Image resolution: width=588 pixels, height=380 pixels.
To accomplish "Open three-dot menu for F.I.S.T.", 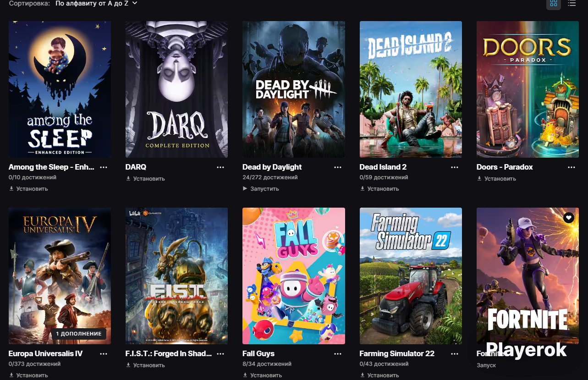I will [x=221, y=354].
